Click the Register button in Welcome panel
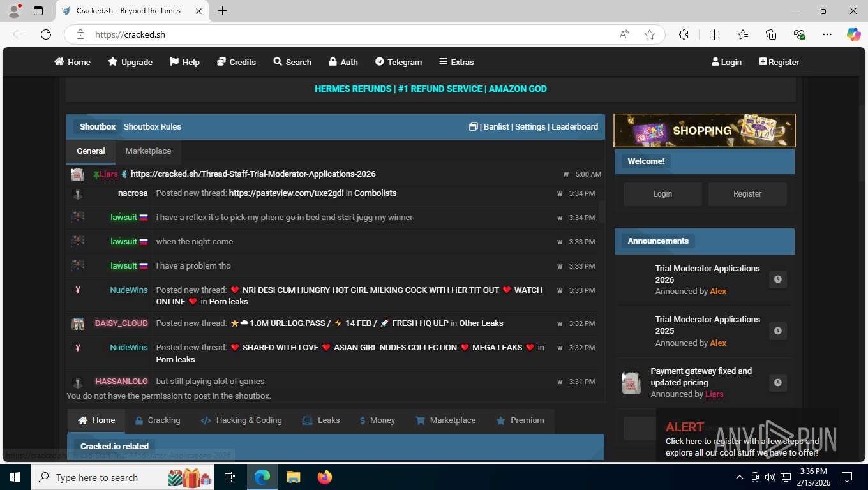868x490 pixels. [x=747, y=193]
